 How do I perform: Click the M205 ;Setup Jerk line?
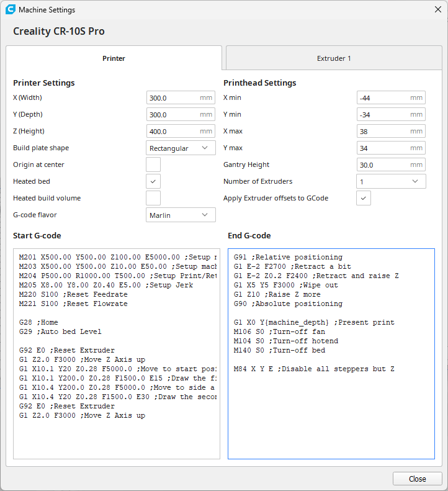106,285
